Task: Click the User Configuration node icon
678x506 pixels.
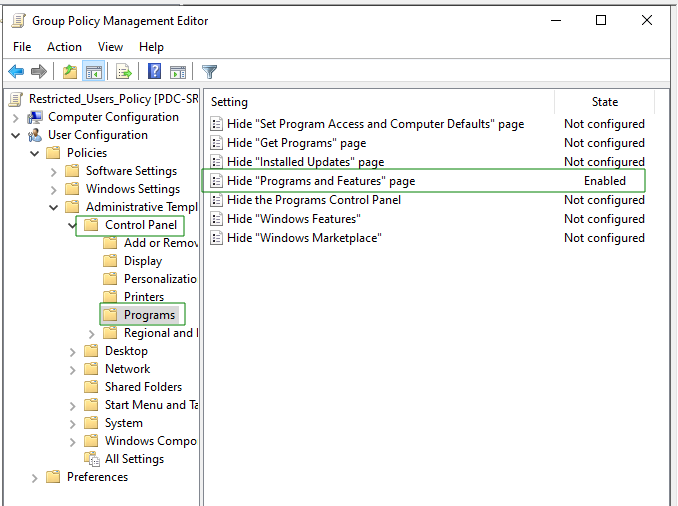Action: [x=35, y=135]
